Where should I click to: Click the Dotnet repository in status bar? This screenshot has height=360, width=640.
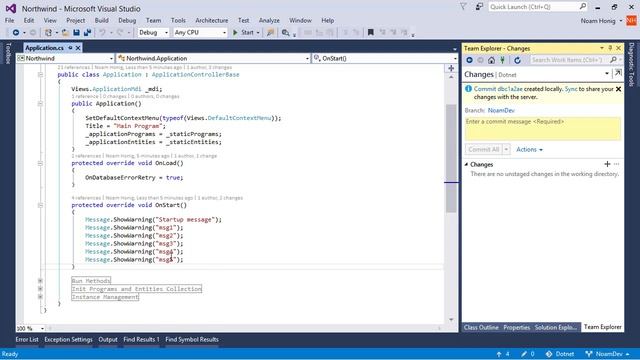coord(560,354)
